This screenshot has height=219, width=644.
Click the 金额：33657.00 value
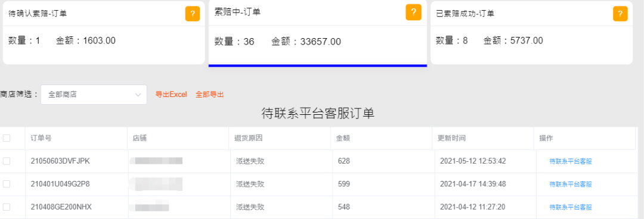point(306,42)
